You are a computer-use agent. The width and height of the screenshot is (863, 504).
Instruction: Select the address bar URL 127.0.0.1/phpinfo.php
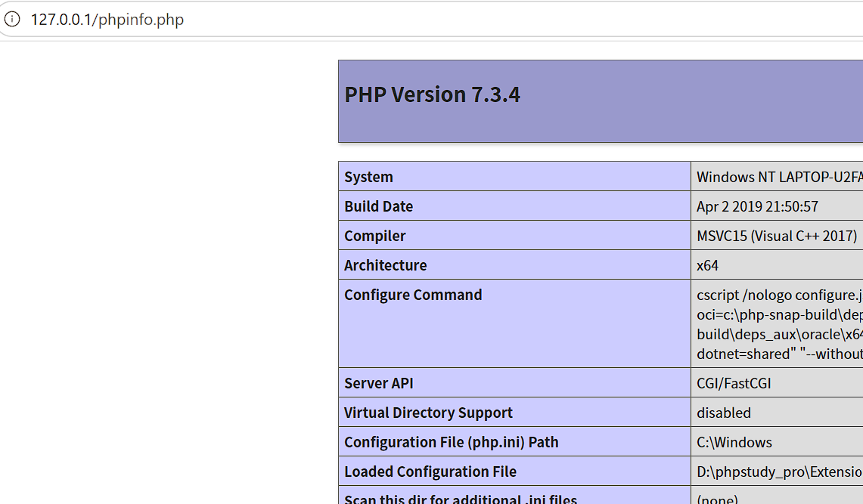coord(107,20)
